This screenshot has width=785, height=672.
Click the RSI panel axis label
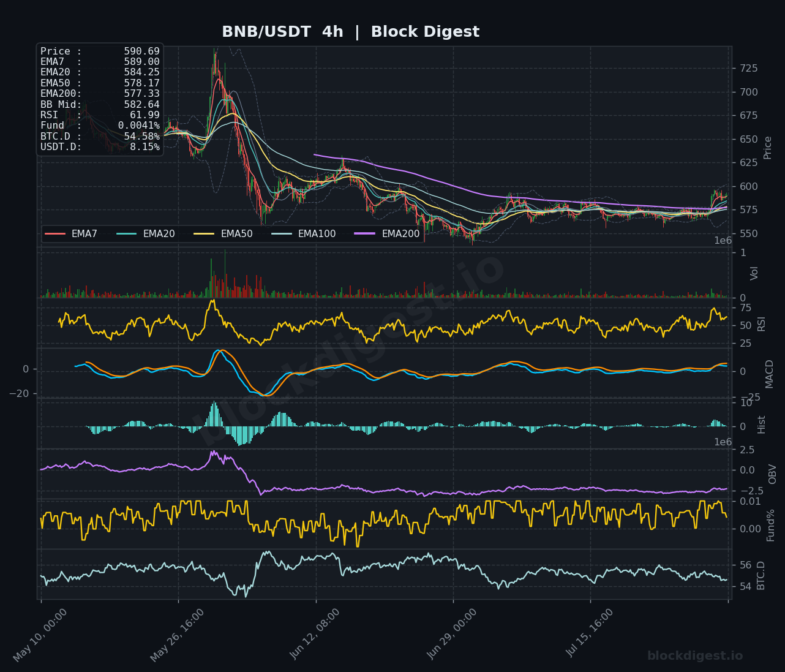(x=762, y=324)
